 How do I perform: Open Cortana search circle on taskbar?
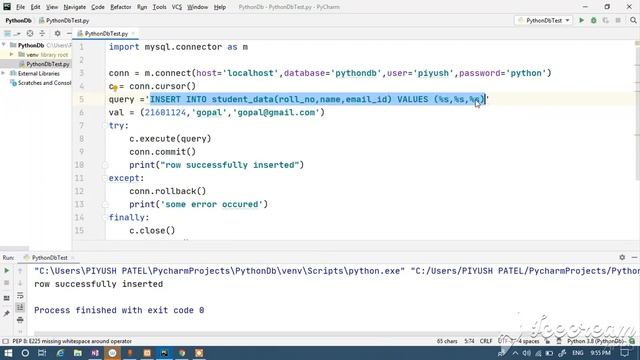coord(25,353)
